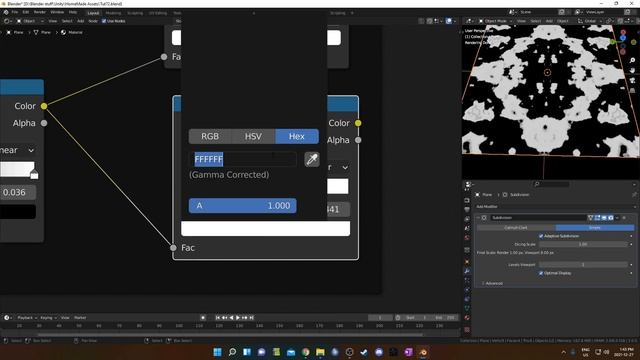This screenshot has width=640, height=360.
Task: Click Windows Start button on taskbar
Action: click(218, 352)
